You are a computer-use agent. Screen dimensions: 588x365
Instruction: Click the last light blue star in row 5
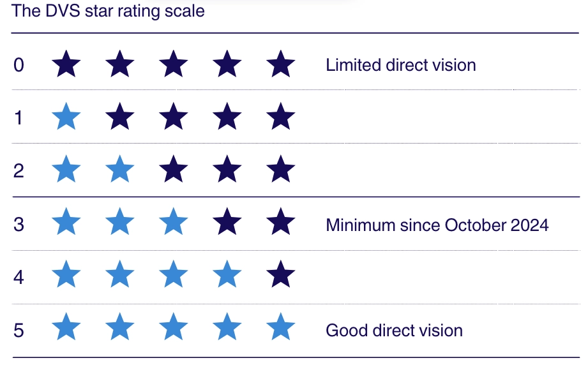point(281,330)
